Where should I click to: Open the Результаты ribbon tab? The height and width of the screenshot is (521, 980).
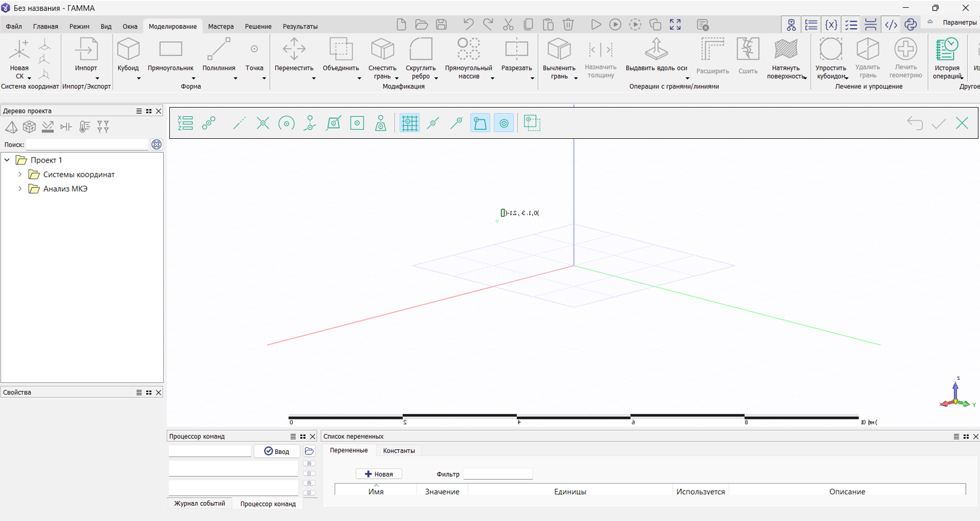pos(299,27)
